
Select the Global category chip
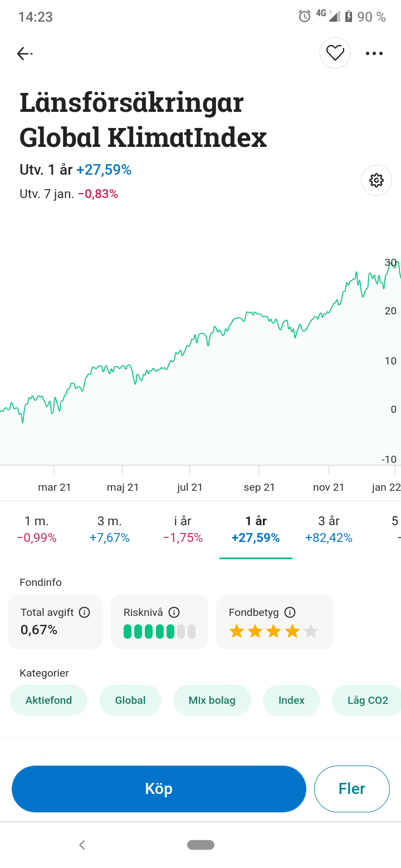(130, 701)
